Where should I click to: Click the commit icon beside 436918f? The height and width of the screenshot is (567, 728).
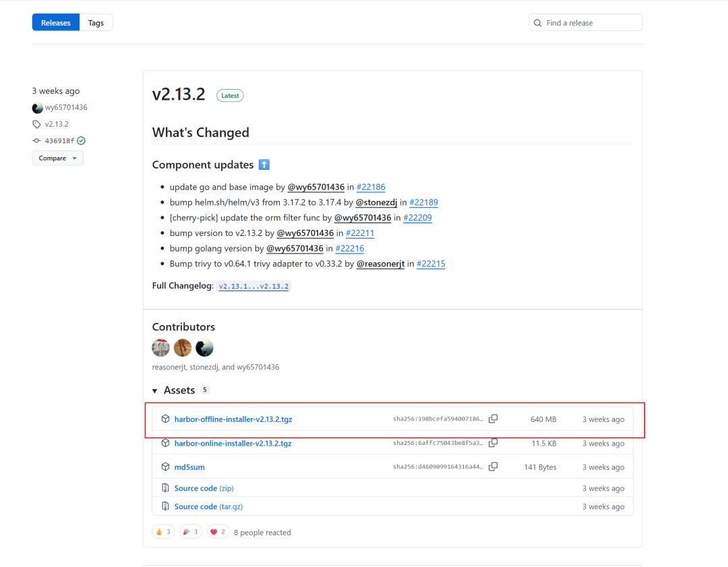(36, 141)
